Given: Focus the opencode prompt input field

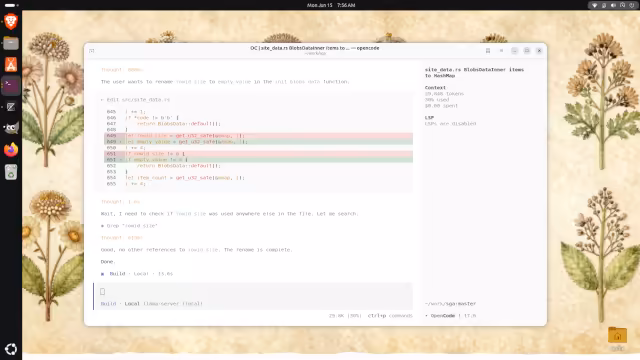Looking at the screenshot, I should tap(253, 291).
